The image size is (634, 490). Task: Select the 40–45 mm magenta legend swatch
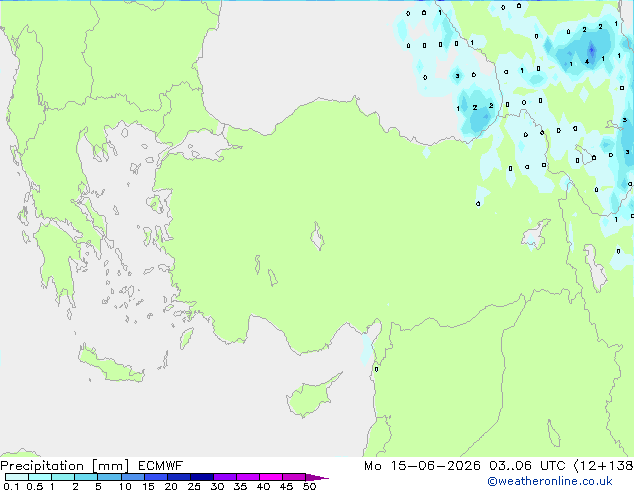tap(271, 477)
